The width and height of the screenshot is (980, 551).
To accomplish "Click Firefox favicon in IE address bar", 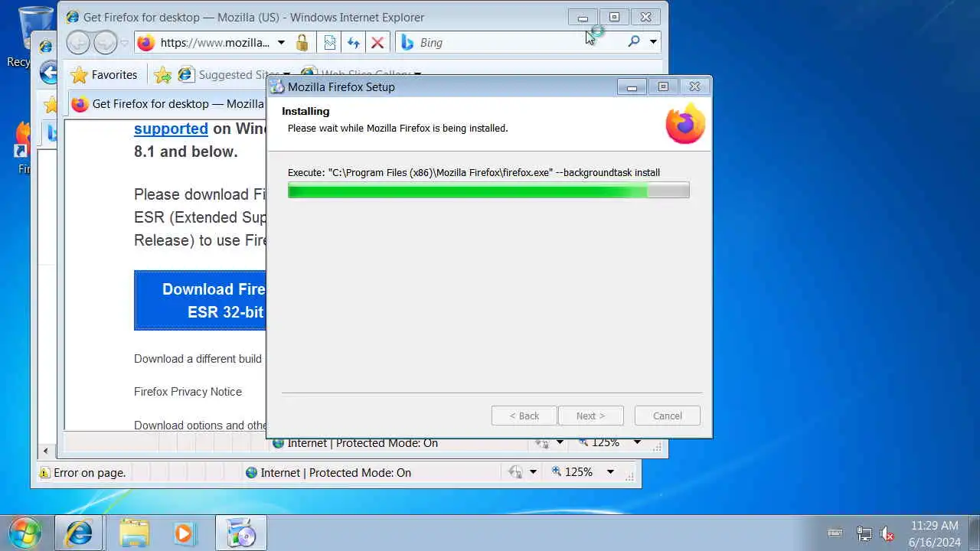I will tap(145, 43).
